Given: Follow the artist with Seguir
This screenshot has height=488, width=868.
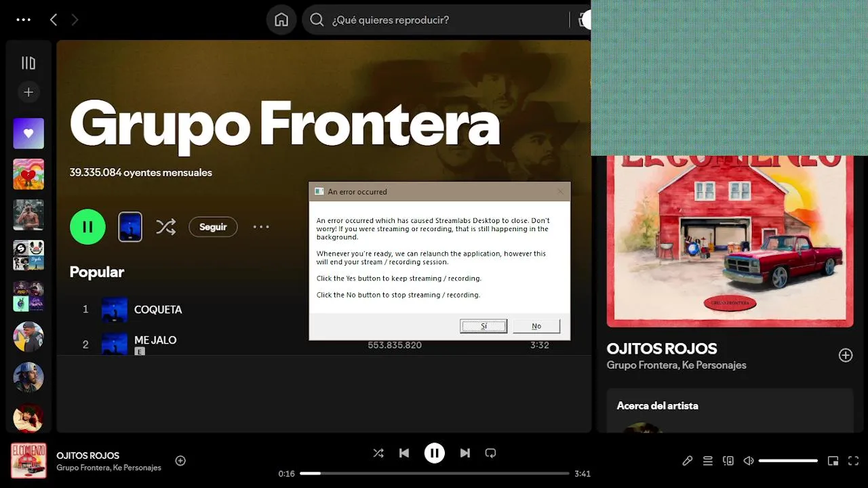Looking at the screenshot, I should 213,227.
